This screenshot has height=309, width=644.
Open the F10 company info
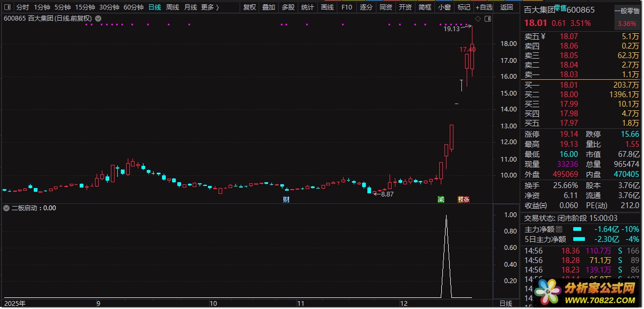pos(347,7)
